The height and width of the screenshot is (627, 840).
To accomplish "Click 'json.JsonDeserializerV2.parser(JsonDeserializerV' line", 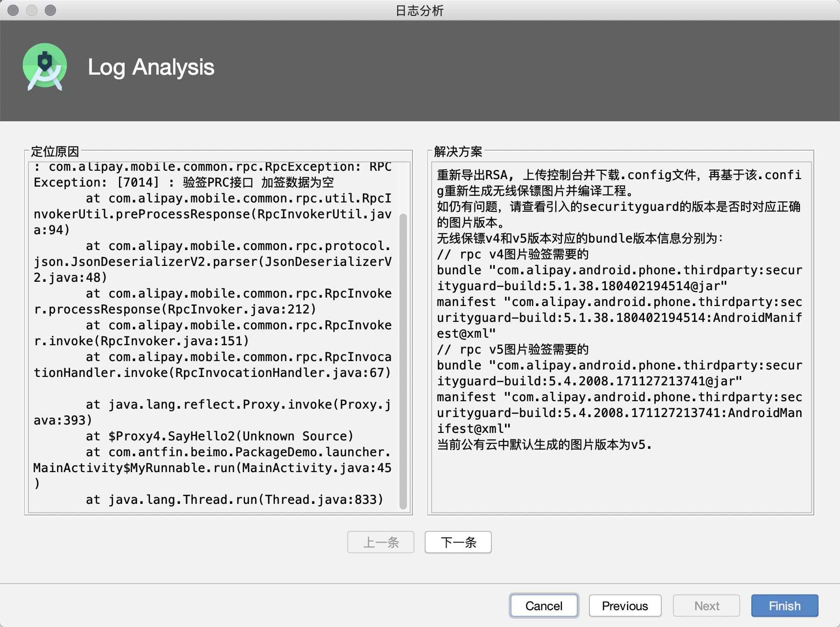I will pos(212,262).
